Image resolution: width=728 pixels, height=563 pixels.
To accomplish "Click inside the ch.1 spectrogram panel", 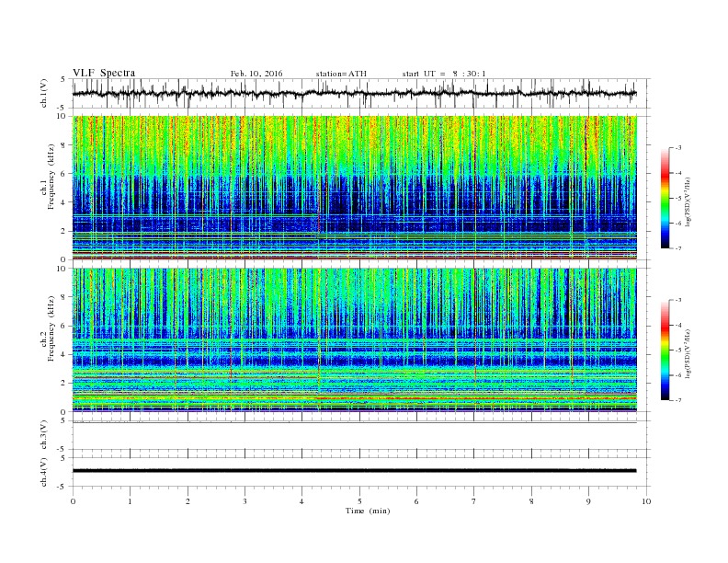I will pos(354,188).
